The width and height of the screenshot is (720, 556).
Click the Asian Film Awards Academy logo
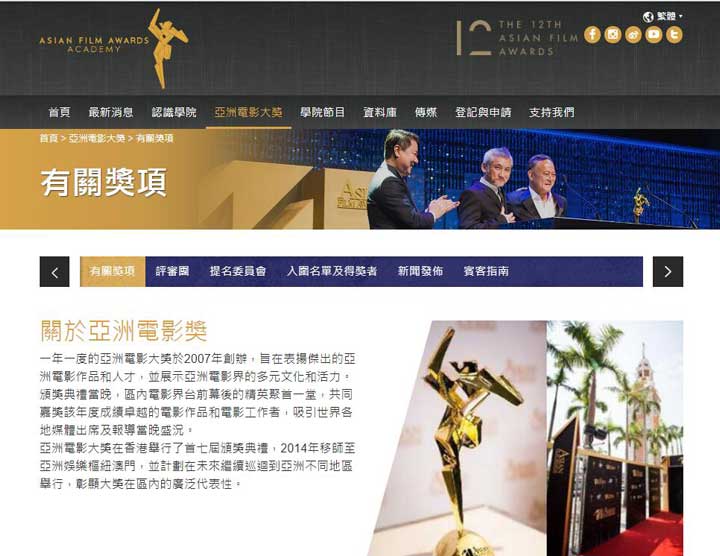114,48
